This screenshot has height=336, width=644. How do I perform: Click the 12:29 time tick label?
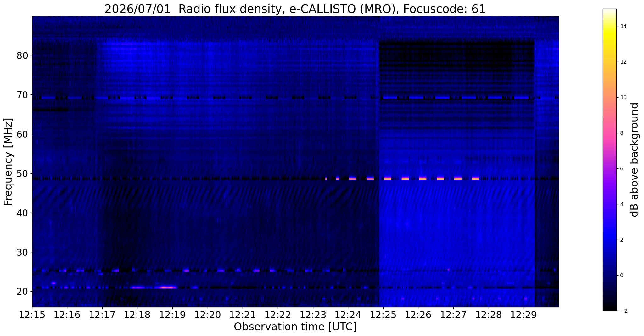pyautogui.click(x=524, y=315)
